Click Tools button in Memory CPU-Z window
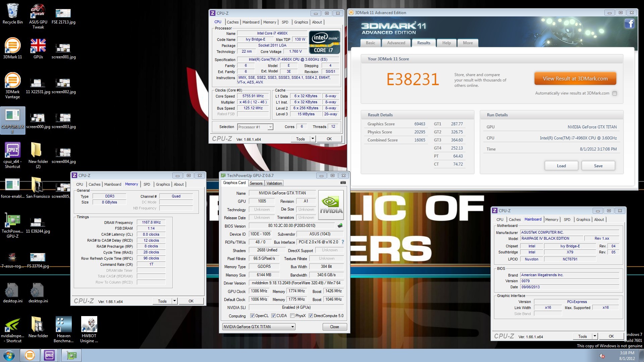This screenshot has height=362, width=644. (162, 301)
